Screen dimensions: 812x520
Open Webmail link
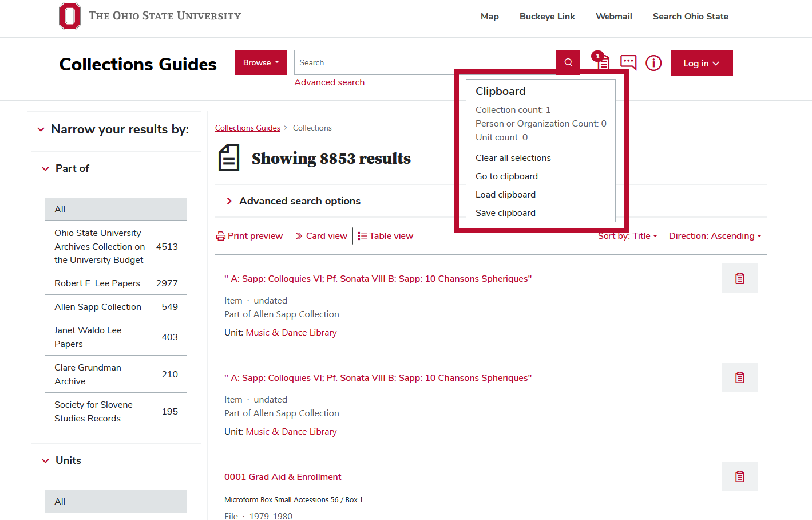point(614,17)
